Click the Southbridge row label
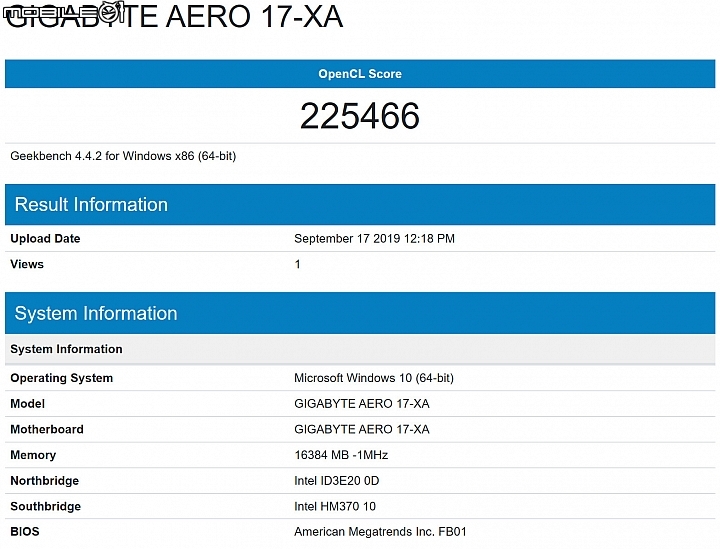This screenshot has height=549, width=720. click(x=45, y=506)
